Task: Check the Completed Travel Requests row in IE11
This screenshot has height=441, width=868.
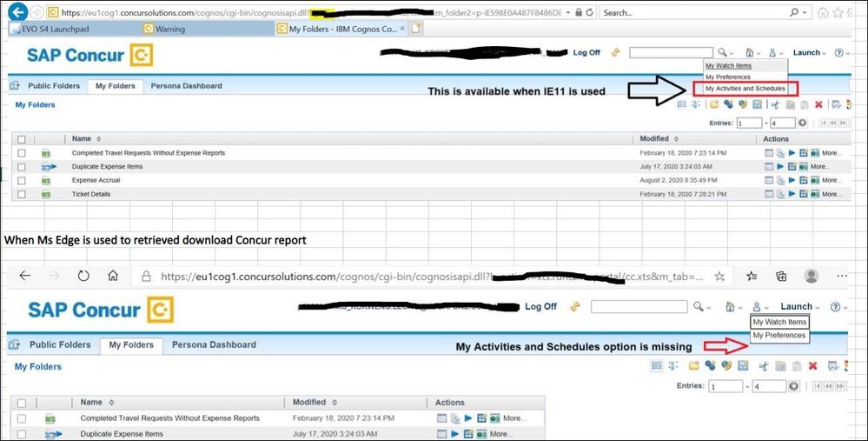Action: (x=22, y=153)
